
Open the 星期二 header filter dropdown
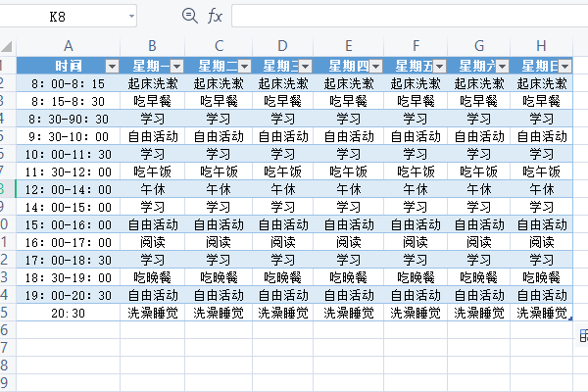244,67
